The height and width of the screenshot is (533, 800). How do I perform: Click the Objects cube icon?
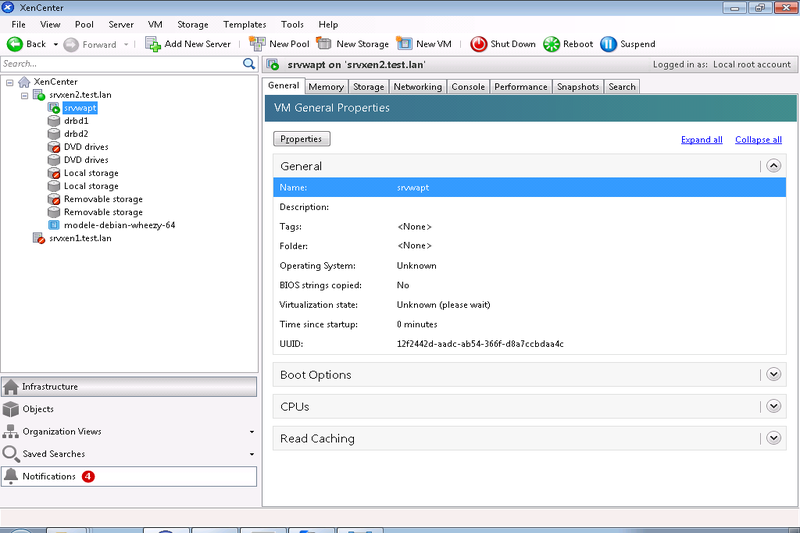click(x=11, y=409)
